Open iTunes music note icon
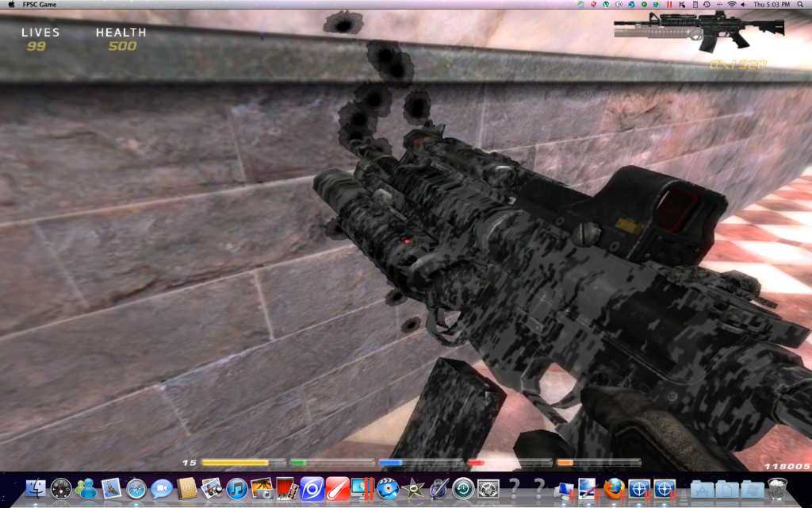This screenshot has width=812, height=508. coord(236,489)
